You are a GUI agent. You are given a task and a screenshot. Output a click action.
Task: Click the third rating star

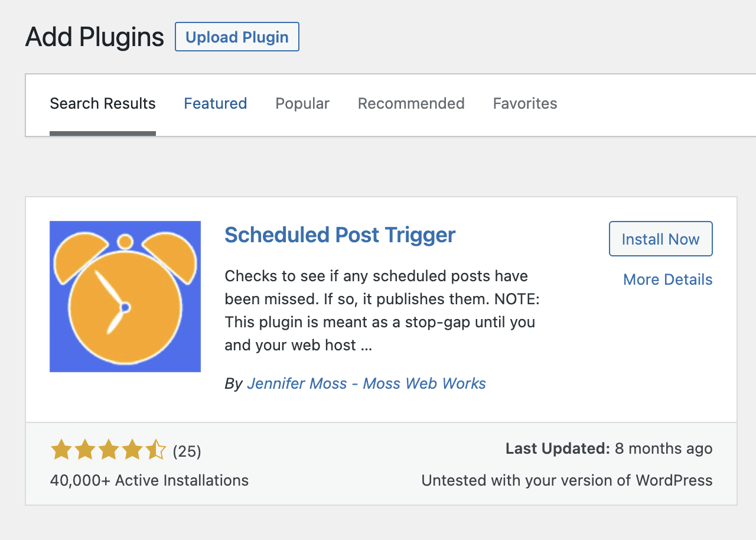point(109,450)
